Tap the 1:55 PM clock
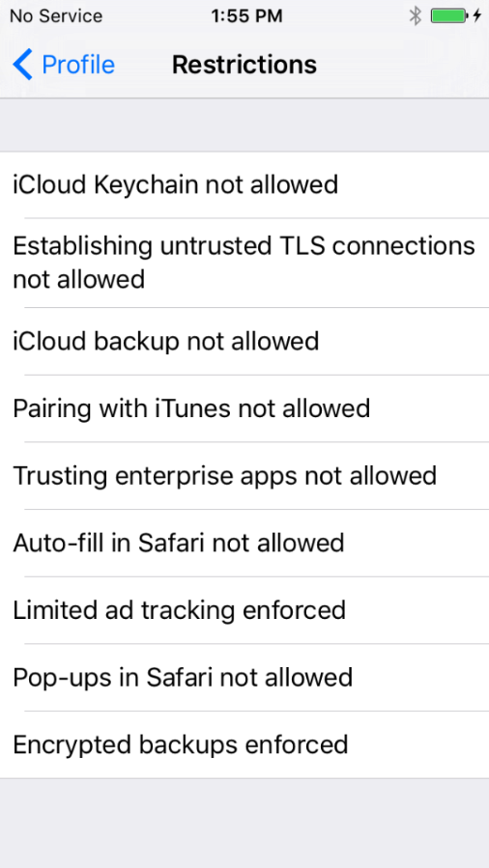 tap(247, 16)
